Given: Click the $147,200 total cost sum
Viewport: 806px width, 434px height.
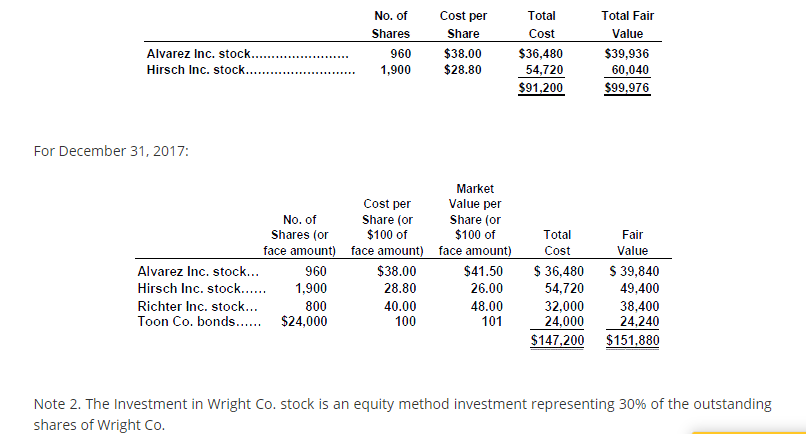Looking at the screenshot, I should (556, 341).
